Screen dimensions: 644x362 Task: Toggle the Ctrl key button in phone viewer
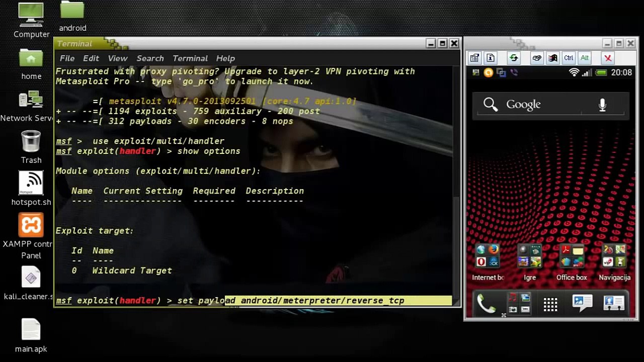tap(569, 58)
